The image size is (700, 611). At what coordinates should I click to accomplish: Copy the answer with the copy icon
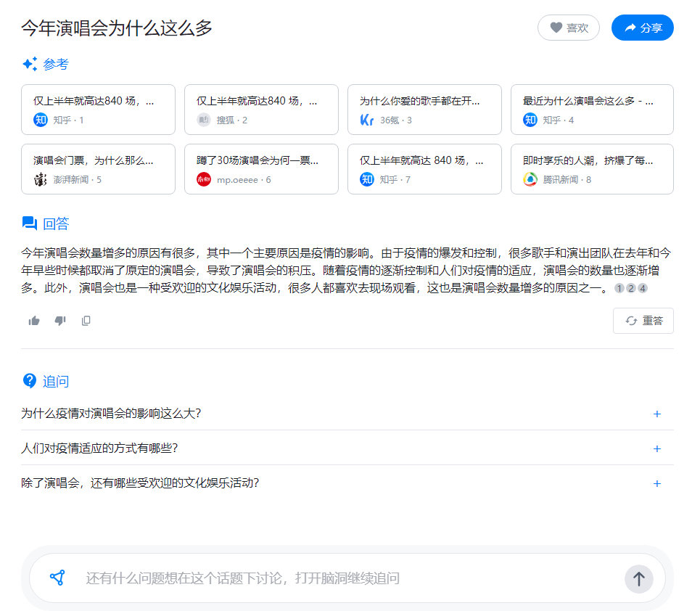point(86,321)
